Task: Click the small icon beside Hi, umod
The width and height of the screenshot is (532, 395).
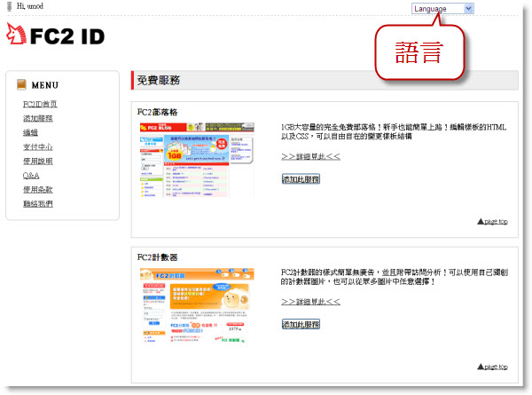Action: 9,6
